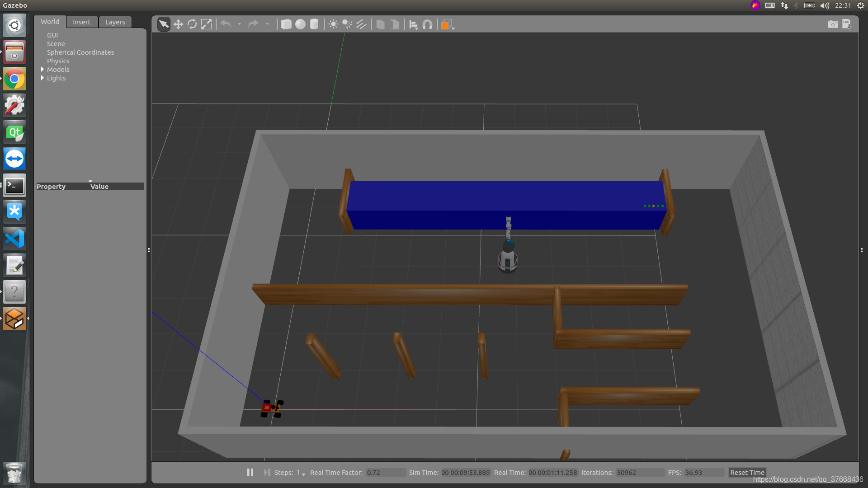Select the scale mode tool
868x488 pixels.
click(x=206, y=24)
